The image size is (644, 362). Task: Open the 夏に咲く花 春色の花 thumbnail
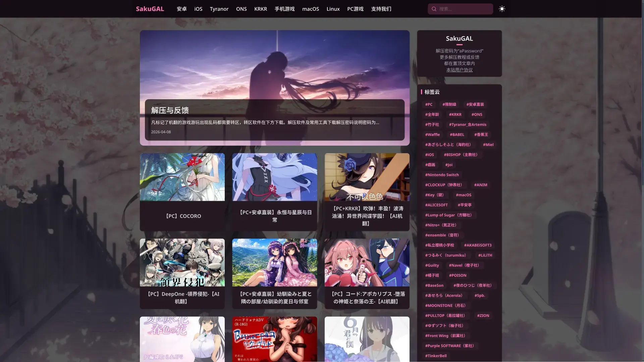pos(182,339)
